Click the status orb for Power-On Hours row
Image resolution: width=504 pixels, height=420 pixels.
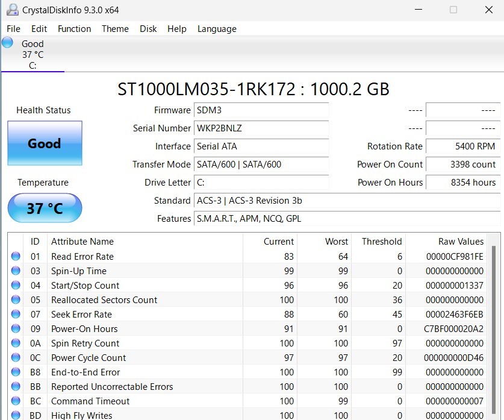[16, 328]
